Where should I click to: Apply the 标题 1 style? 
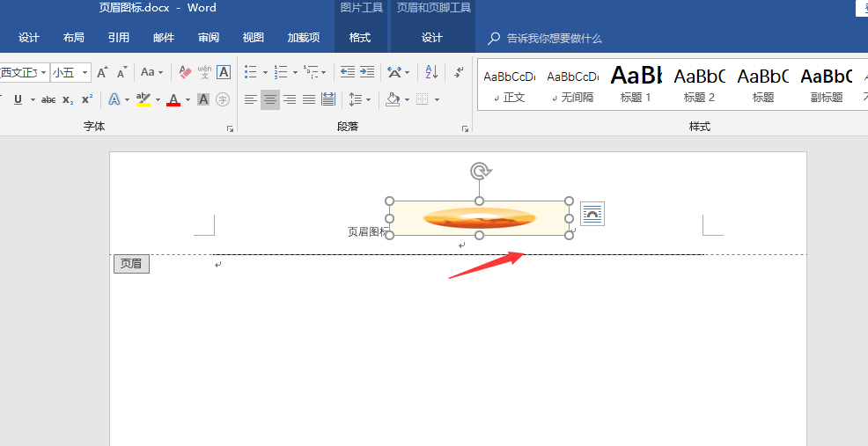coord(636,84)
